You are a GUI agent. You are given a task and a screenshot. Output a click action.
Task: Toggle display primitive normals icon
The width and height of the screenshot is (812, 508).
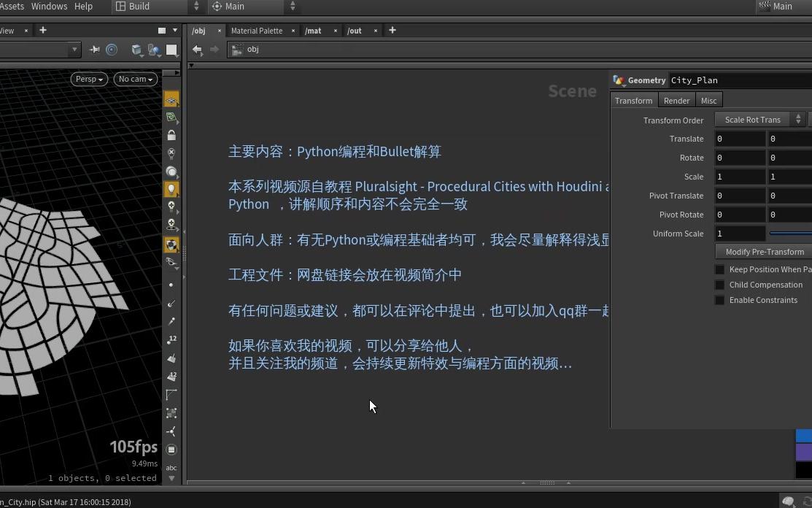(x=171, y=358)
